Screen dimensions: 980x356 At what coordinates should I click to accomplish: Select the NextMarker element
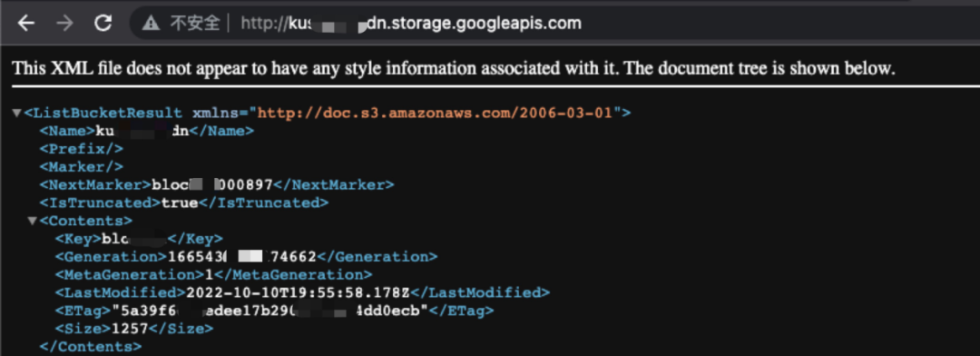(x=216, y=185)
